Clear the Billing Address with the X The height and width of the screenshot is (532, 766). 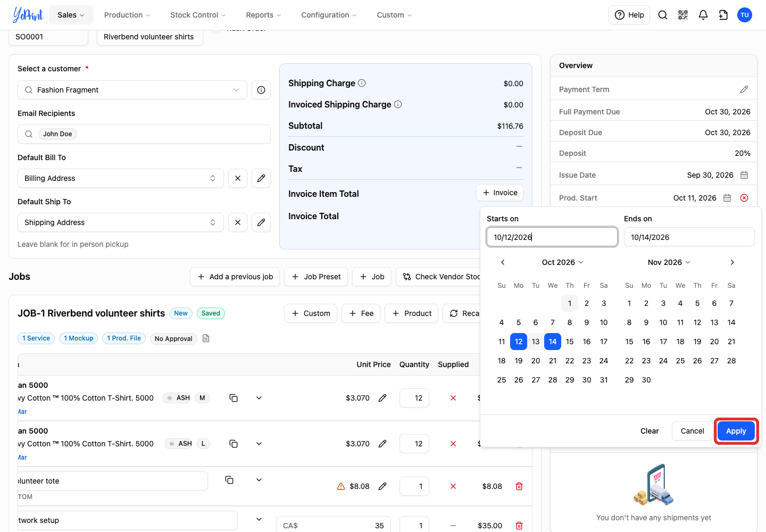point(238,178)
